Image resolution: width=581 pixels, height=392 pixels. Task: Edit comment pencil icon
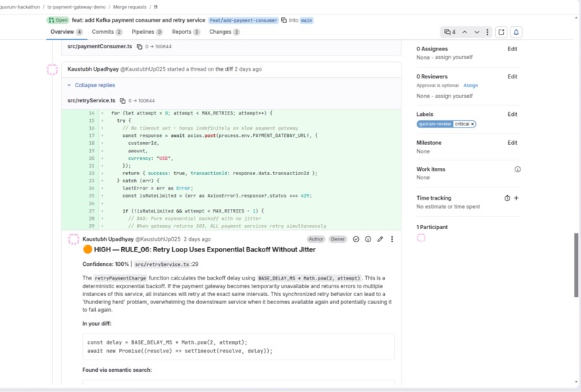pyautogui.click(x=380, y=239)
